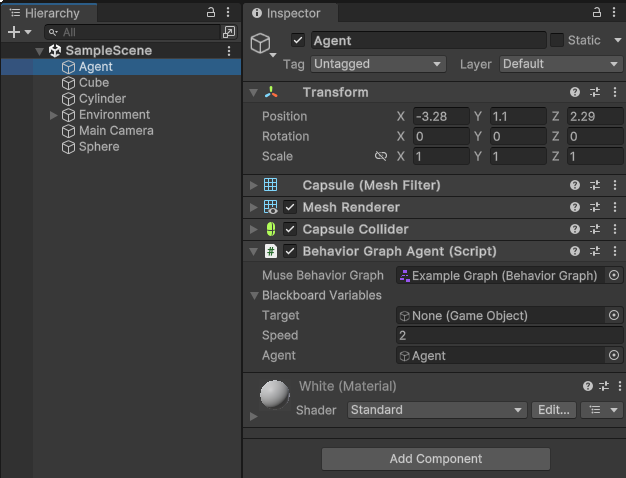
Task: Select Cube in the Hierarchy
Action: pyautogui.click(x=94, y=83)
